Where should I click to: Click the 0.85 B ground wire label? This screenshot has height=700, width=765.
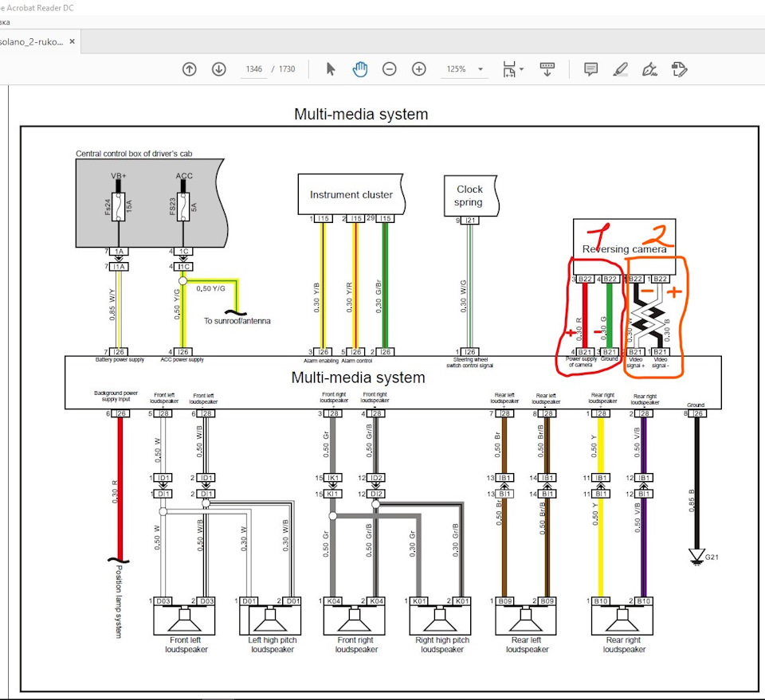point(692,501)
